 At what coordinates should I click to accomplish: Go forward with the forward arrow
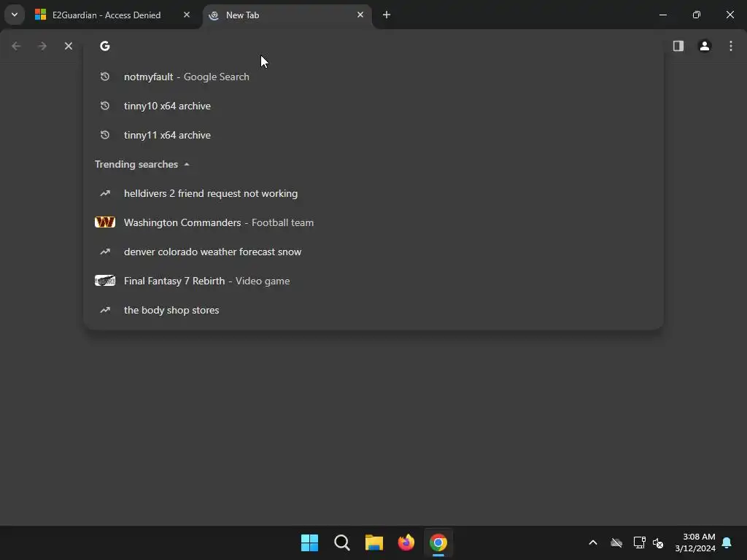pyautogui.click(x=42, y=46)
